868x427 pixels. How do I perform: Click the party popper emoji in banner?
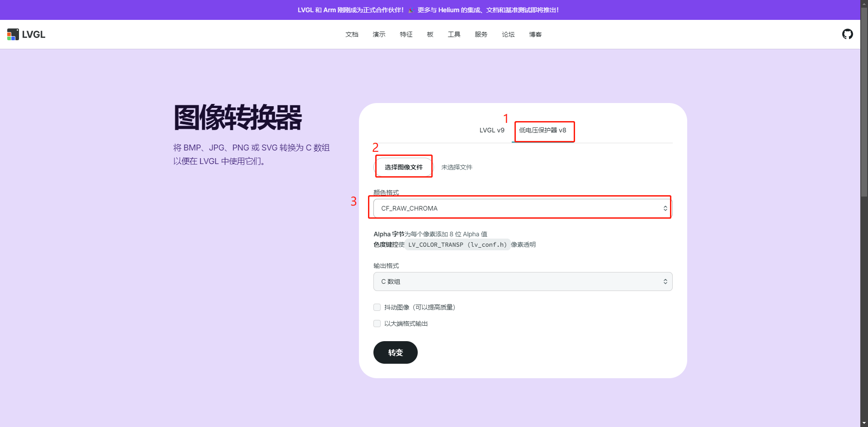(411, 10)
